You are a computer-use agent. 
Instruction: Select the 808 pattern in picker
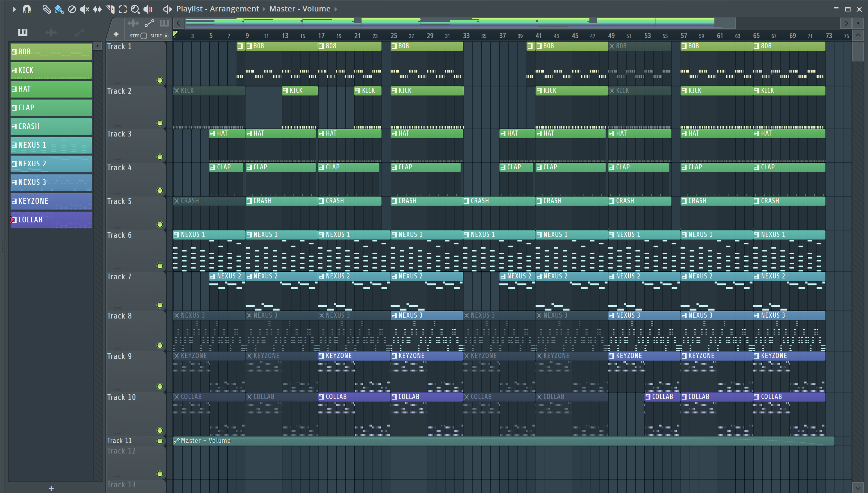51,52
